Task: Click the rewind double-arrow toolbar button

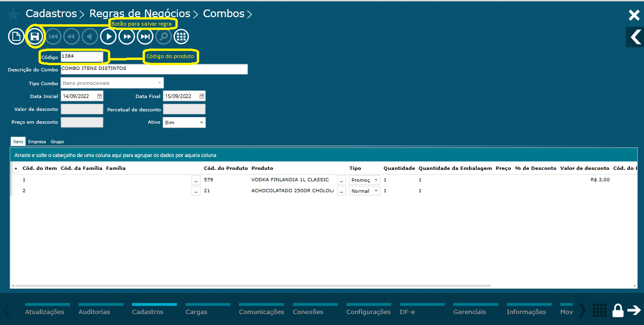Action: [x=72, y=37]
